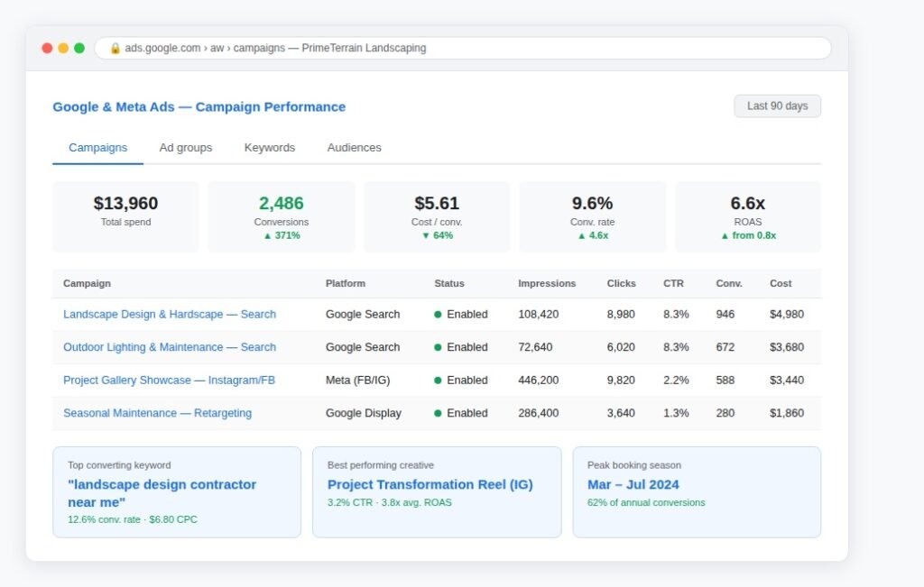
Task: Click the Conversions summary card
Action: point(282,216)
